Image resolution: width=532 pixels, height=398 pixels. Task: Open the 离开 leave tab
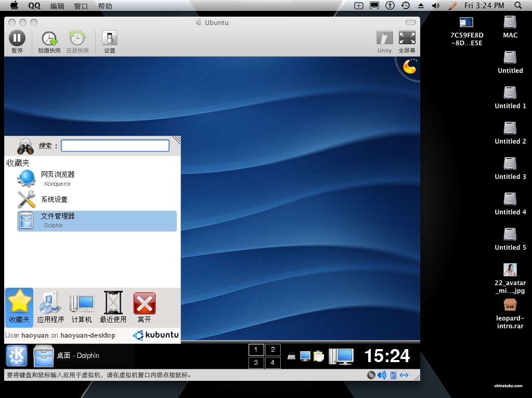(x=145, y=307)
